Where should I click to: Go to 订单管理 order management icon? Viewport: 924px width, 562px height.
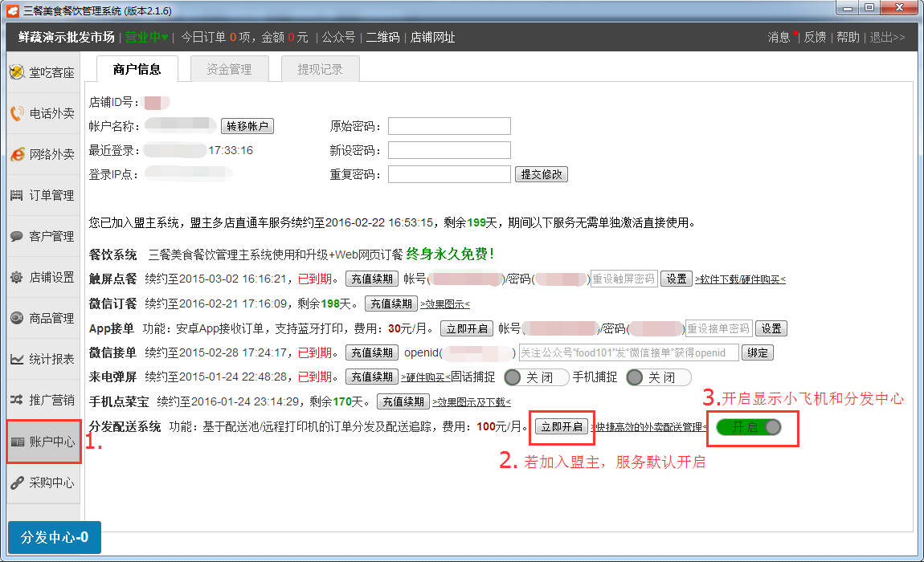click(17, 195)
